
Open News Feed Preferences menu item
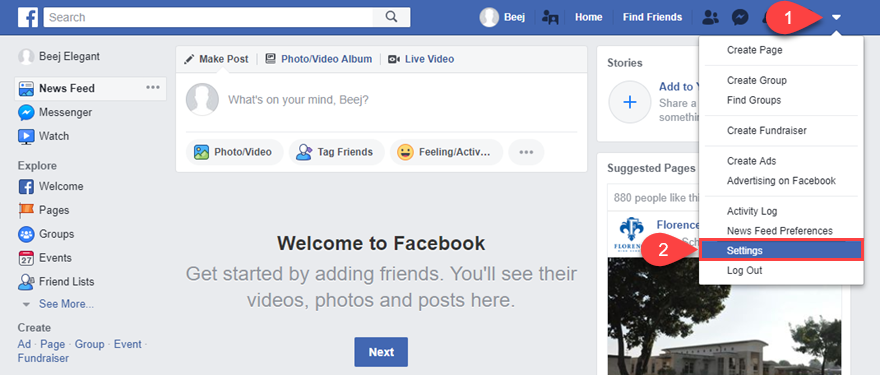coord(781,231)
